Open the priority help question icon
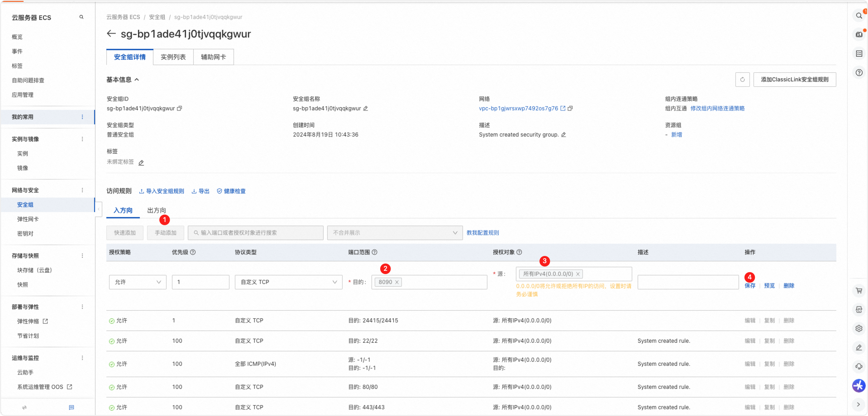Screen dimensions: 868x416 193,252
